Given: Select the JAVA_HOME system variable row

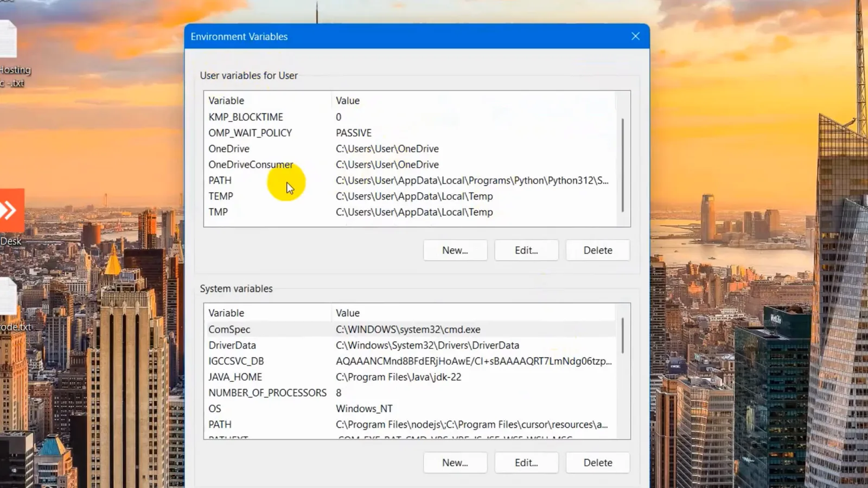Looking at the screenshot, I should (x=410, y=377).
